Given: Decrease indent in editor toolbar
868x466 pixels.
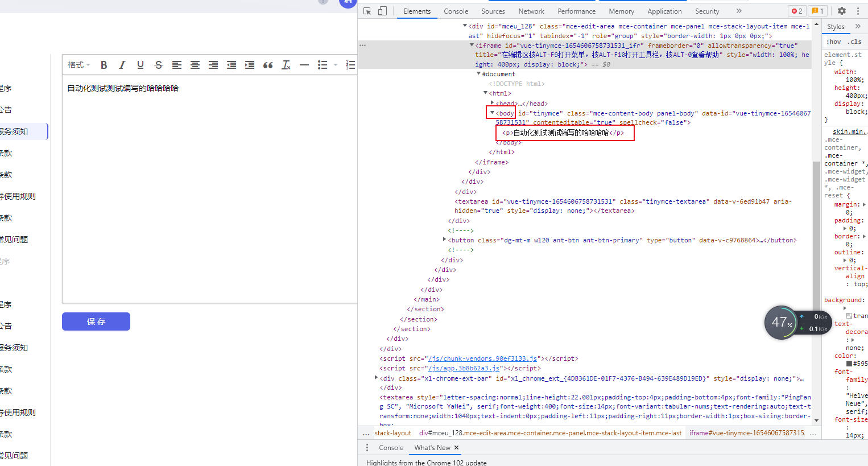Looking at the screenshot, I should (x=232, y=65).
